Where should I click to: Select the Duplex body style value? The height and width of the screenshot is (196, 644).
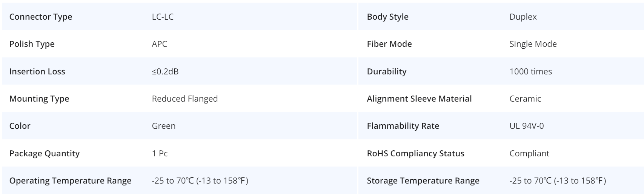pos(523,17)
